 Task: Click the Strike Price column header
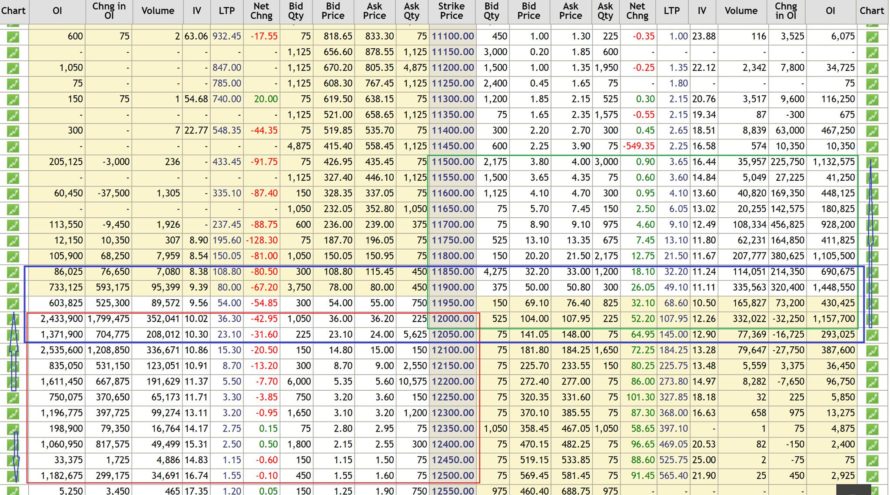coord(452,11)
